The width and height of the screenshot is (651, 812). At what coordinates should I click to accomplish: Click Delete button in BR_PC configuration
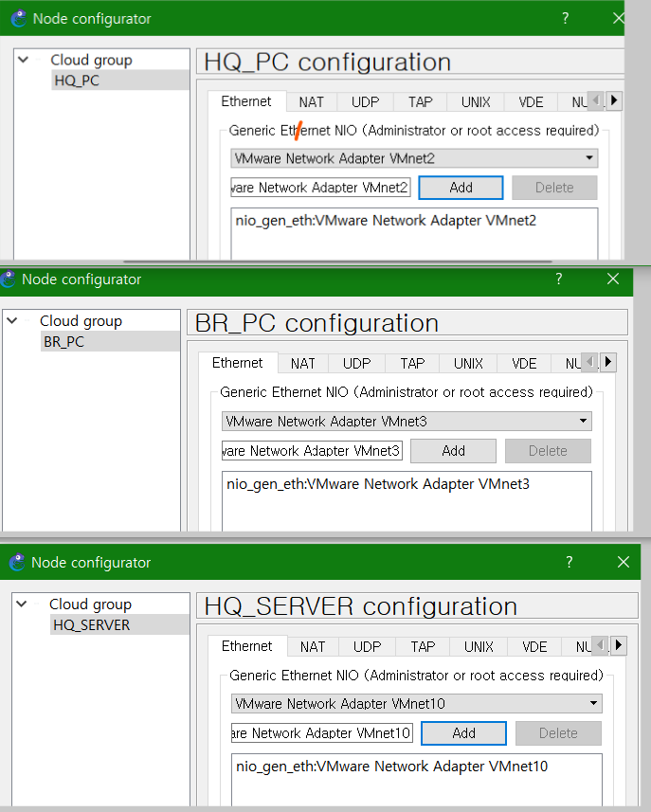(548, 451)
